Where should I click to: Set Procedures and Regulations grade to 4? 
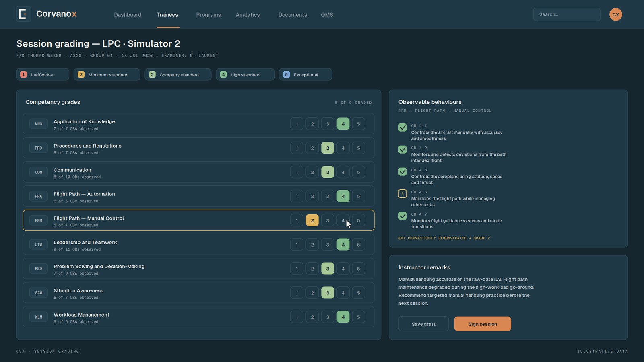(343, 148)
